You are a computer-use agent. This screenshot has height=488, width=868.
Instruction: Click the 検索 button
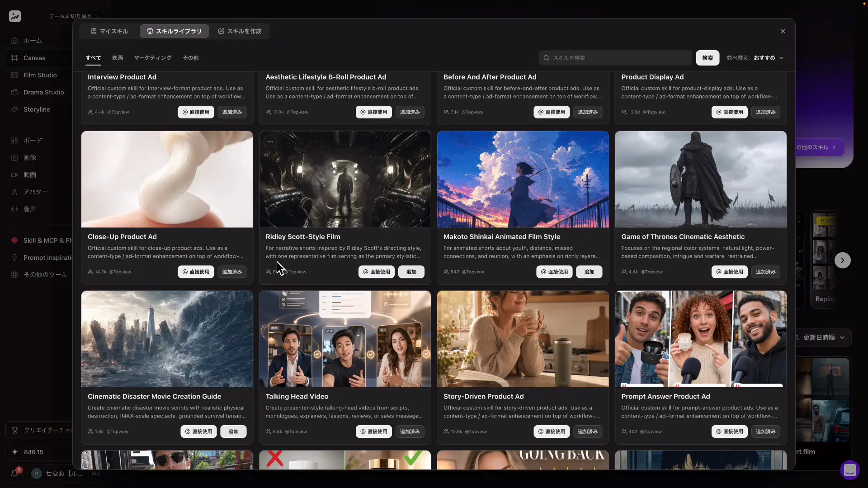point(708,58)
